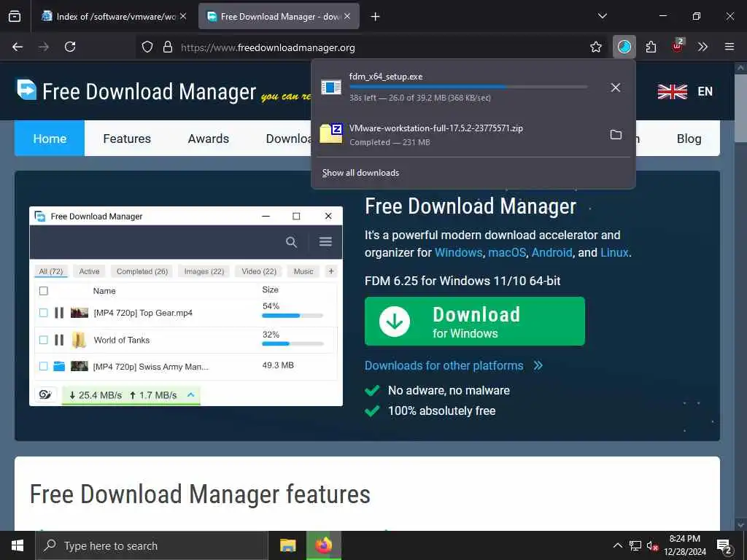This screenshot has width=747, height=560.
Task: Open the Firefox application hamburger menu
Action: click(x=729, y=47)
